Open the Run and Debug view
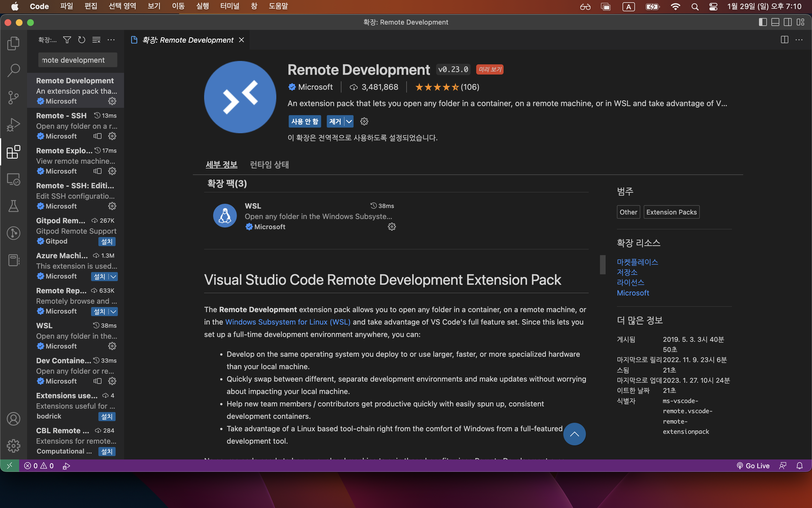 (x=14, y=125)
